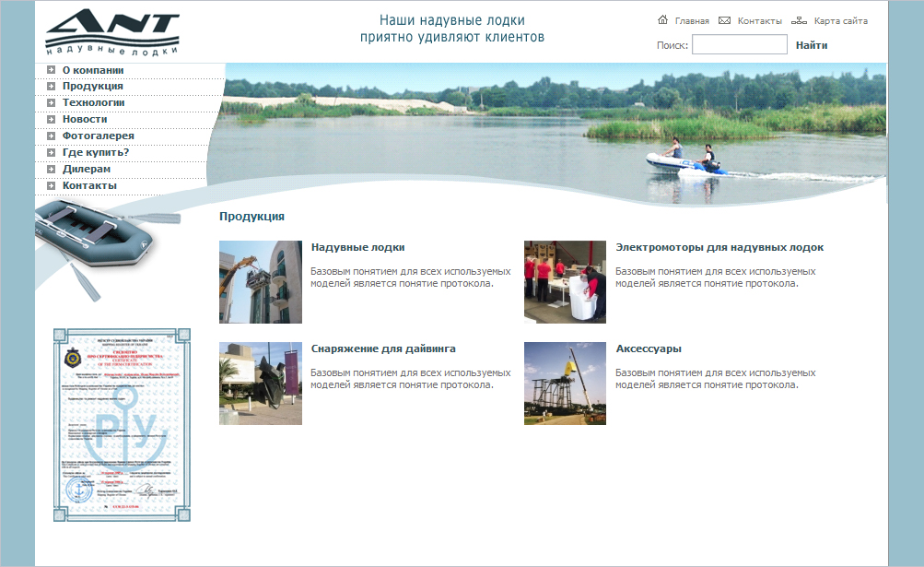Click inside the Поиск search field
The image size is (924, 567).
739,43
